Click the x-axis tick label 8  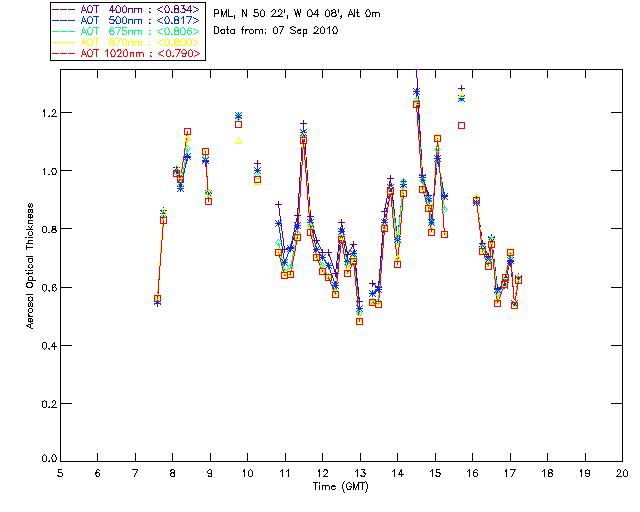click(173, 473)
